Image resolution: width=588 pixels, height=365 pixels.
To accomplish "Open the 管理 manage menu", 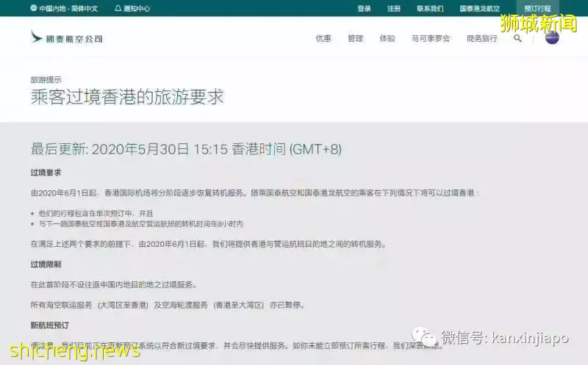I will [355, 38].
